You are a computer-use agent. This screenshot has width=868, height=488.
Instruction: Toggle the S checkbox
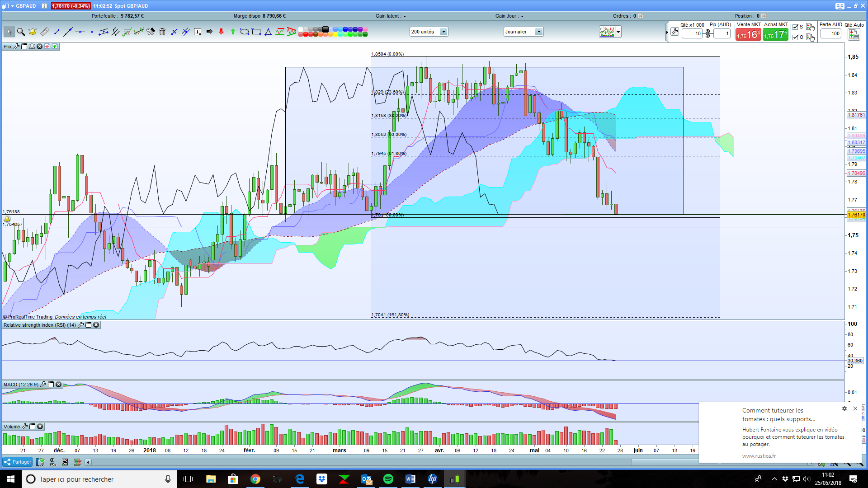tap(796, 27)
